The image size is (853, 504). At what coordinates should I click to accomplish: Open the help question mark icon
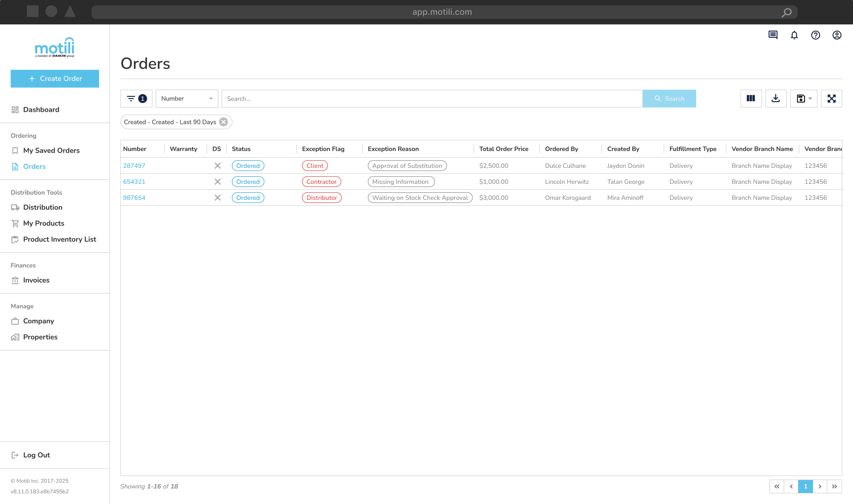pyautogui.click(x=816, y=35)
